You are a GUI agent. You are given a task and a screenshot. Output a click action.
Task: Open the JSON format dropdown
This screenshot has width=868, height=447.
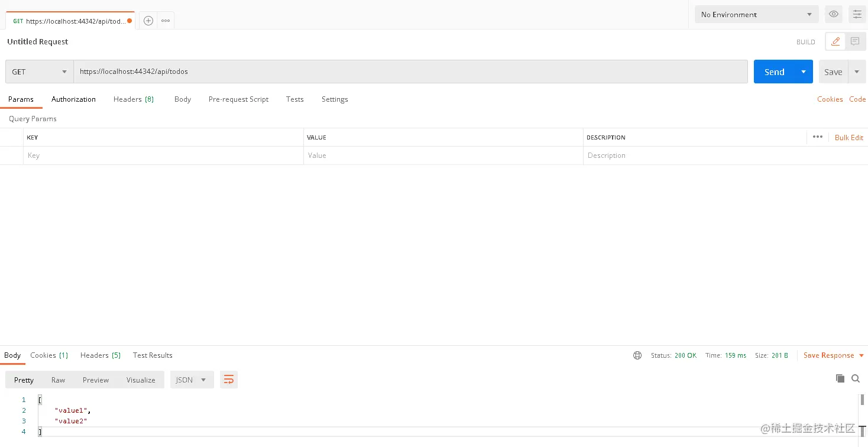click(192, 380)
